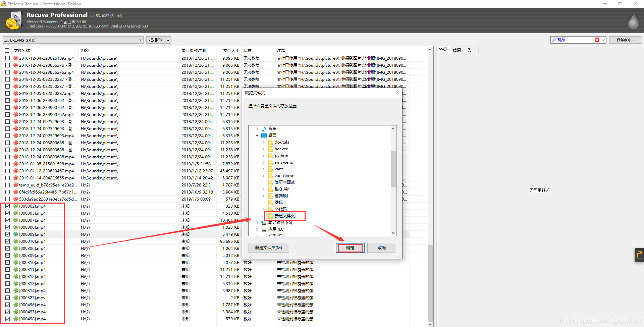This screenshot has width=644, height=327.
Task: Expand the 应用 (D:) drive node
Action: tap(257, 229)
